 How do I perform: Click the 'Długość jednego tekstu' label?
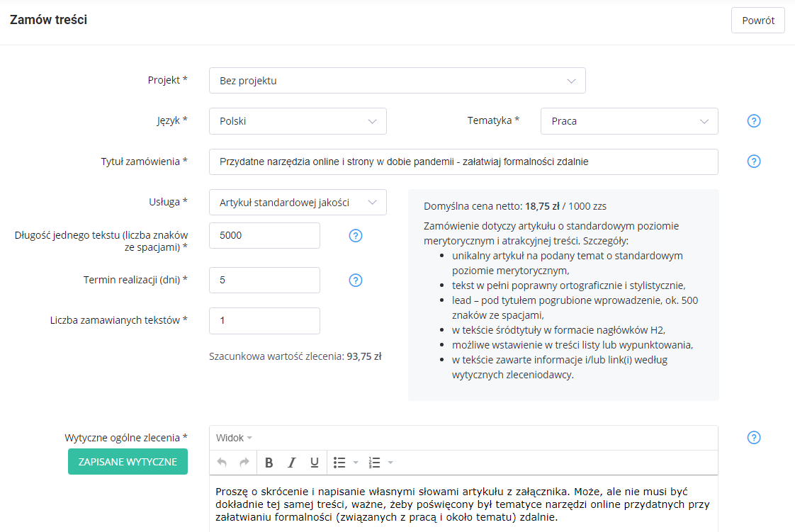[101, 241]
